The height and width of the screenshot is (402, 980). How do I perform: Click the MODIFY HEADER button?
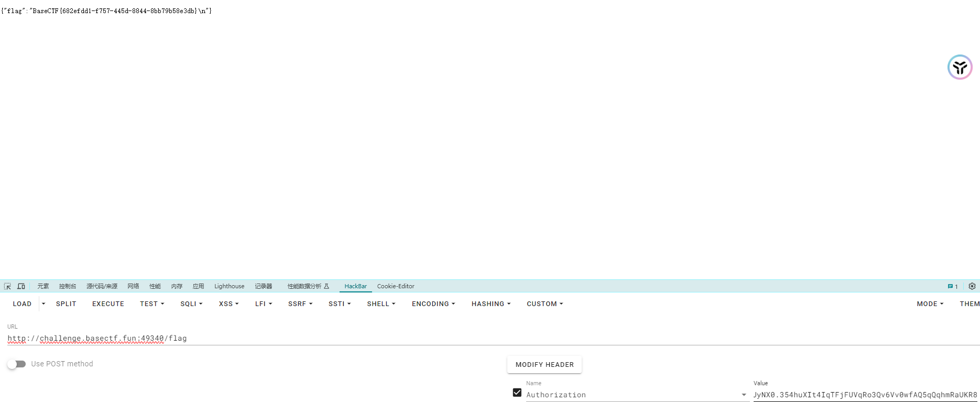coord(545,365)
